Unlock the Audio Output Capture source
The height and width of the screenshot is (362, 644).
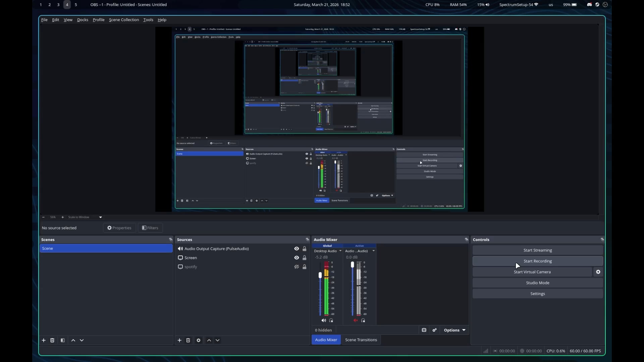point(305,249)
